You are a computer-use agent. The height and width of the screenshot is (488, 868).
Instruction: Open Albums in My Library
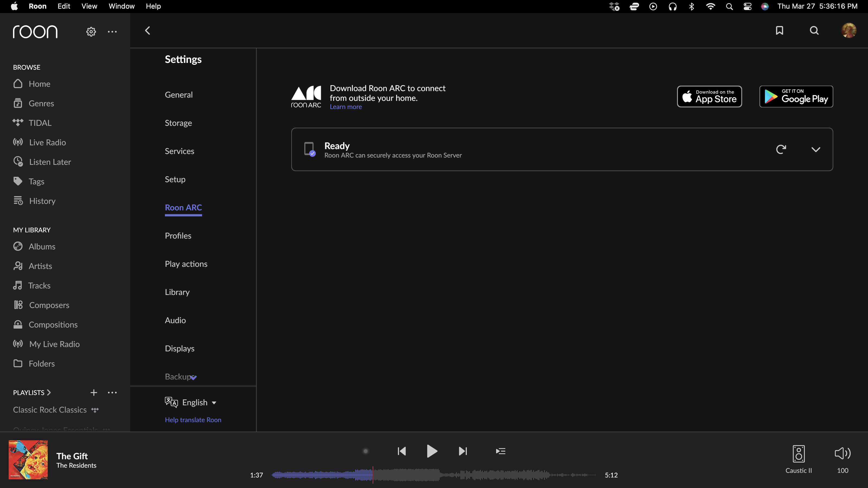click(34, 246)
